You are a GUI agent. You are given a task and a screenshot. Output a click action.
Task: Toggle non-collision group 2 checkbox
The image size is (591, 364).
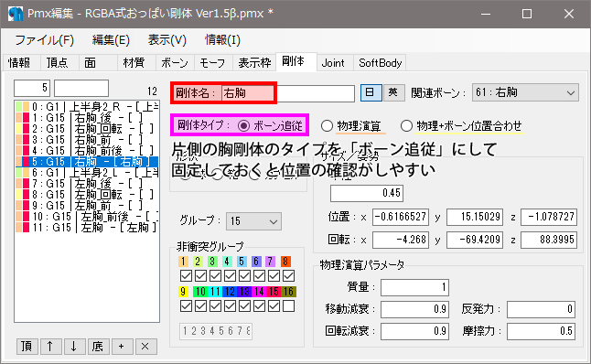[x=200, y=276]
